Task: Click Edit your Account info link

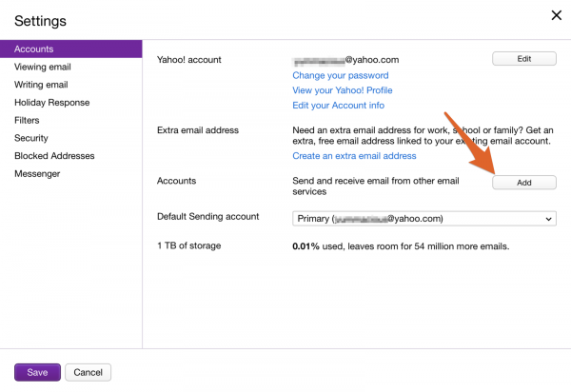Action: pyautogui.click(x=338, y=106)
